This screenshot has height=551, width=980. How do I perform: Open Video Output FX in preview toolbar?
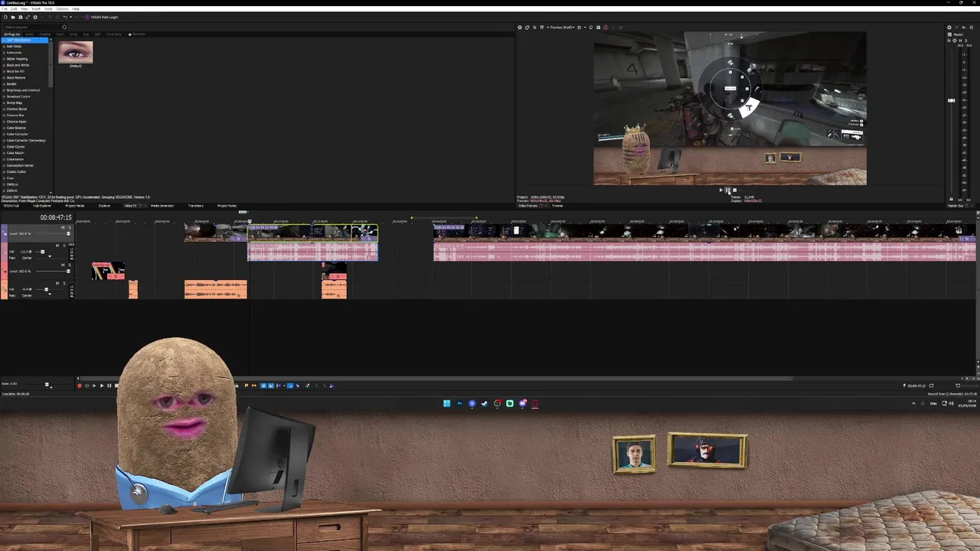coord(534,28)
